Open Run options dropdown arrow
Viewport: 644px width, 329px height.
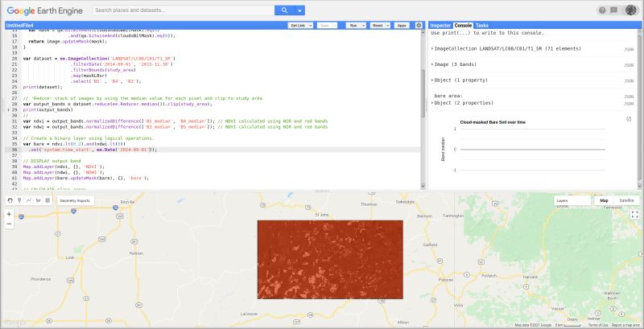tap(363, 26)
